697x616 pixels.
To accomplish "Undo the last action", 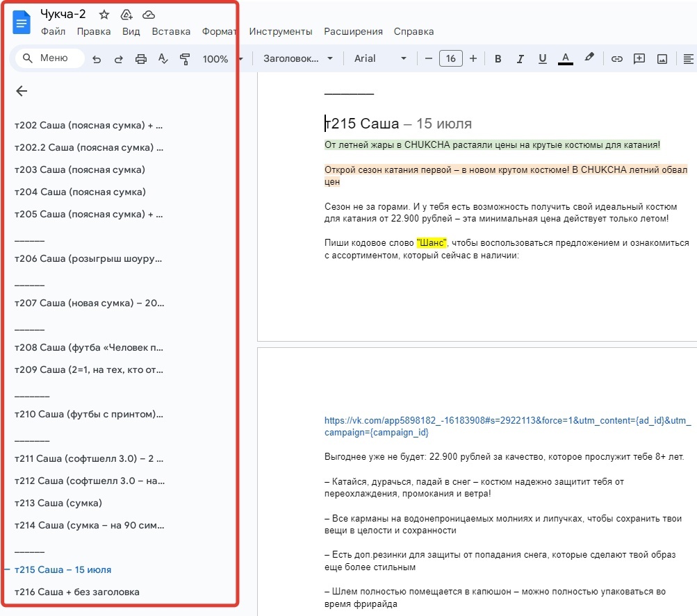I will (x=97, y=58).
